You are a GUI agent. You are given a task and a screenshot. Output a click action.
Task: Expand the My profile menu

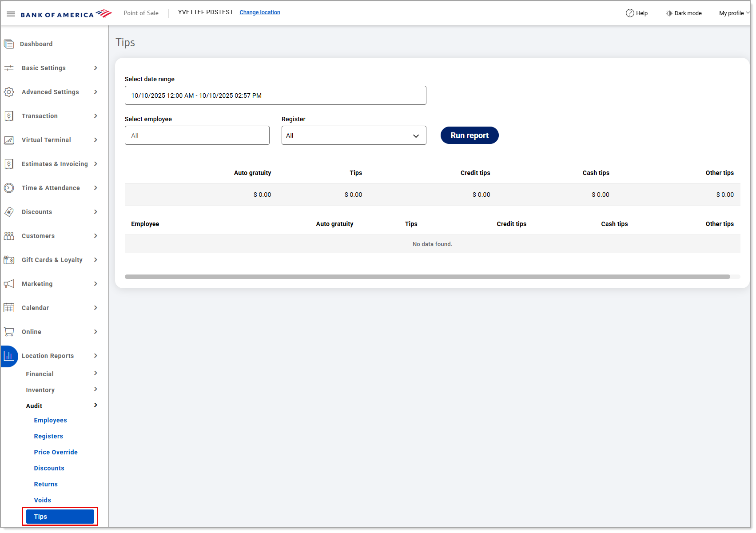point(733,13)
